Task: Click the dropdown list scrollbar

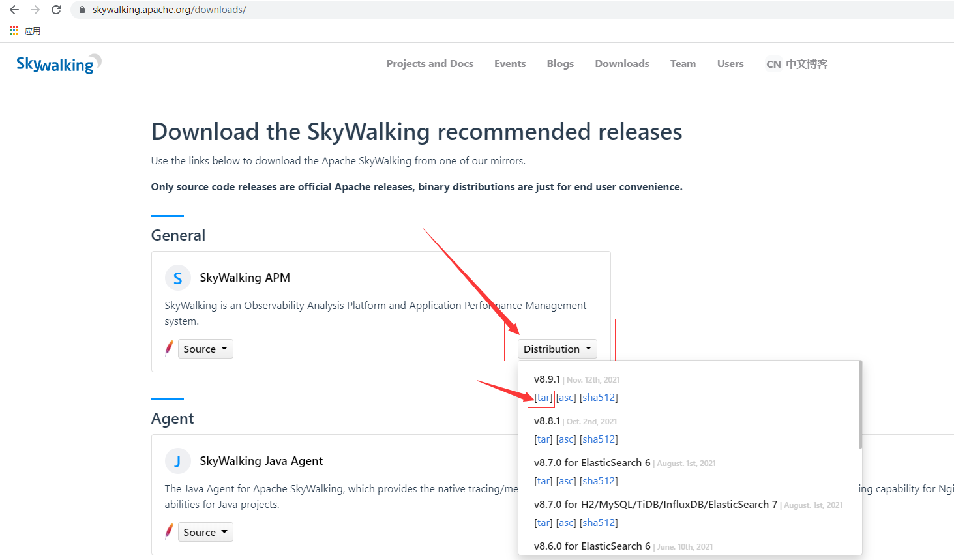Action: 860,405
